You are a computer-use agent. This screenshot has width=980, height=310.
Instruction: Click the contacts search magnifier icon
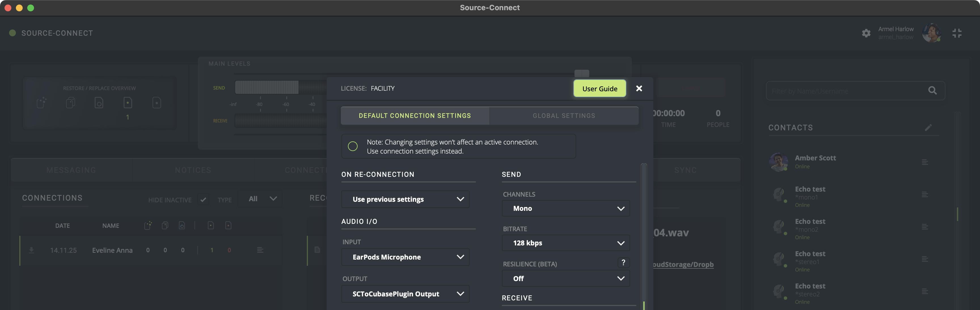coord(932,90)
